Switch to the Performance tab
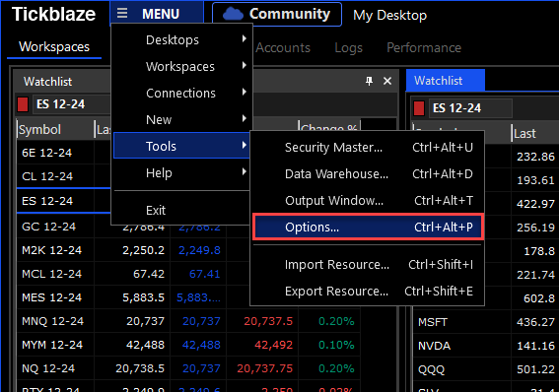559x392 pixels. point(424,47)
